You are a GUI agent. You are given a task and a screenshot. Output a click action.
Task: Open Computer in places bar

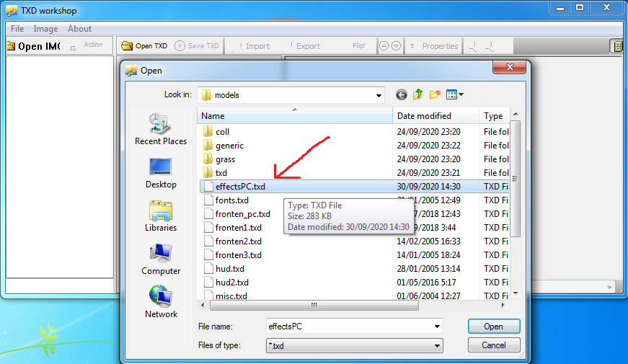point(161,259)
